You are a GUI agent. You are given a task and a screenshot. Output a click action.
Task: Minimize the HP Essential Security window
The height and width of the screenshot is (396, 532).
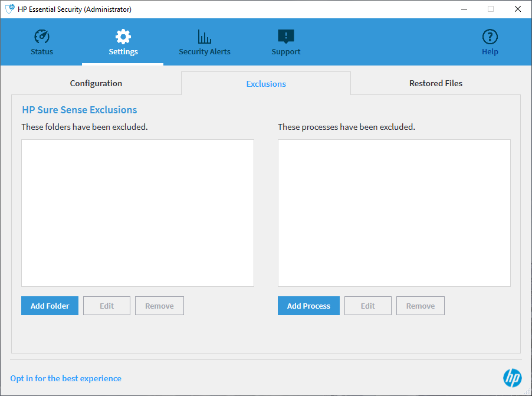coord(463,9)
